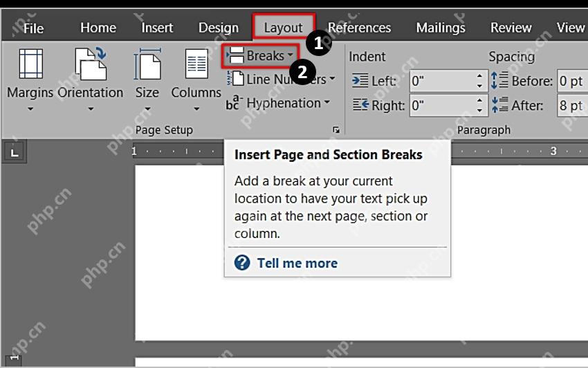The height and width of the screenshot is (368, 588).
Task: Increase the Left indent with up arrow
Action: [x=479, y=76]
